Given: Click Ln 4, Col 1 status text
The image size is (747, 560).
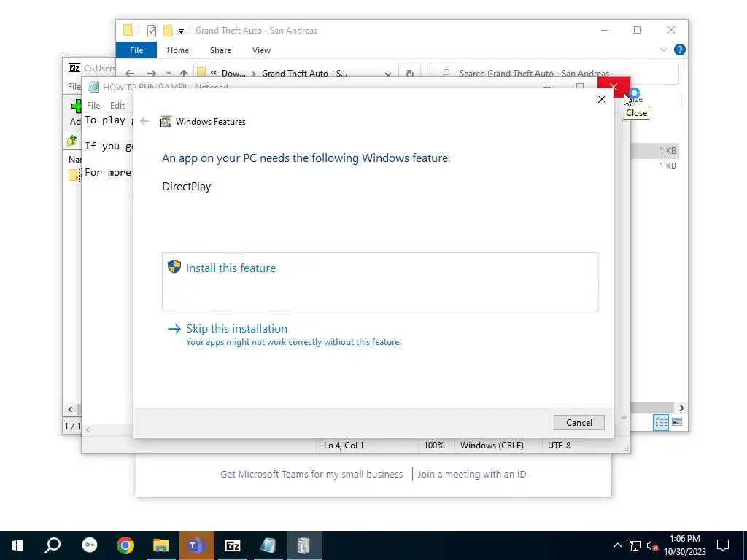Looking at the screenshot, I should pyautogui.click(x=344, y=446).
